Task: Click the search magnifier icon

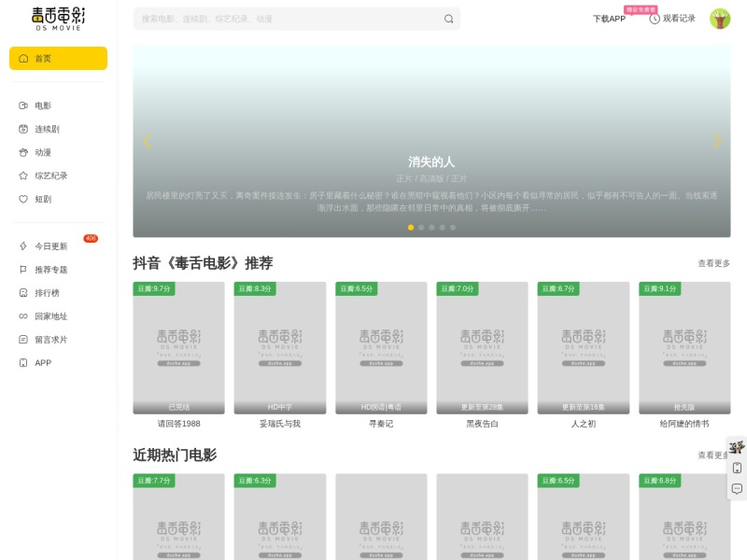Action: (449, 19)
